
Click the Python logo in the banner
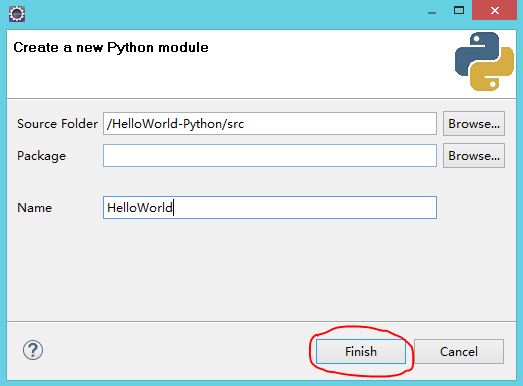point(484,61)
